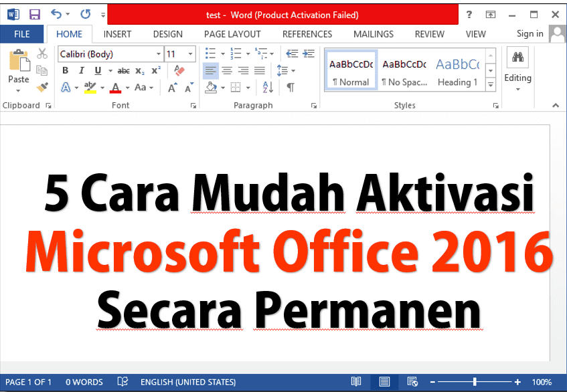Apply superscript formatting

[156, 70]
